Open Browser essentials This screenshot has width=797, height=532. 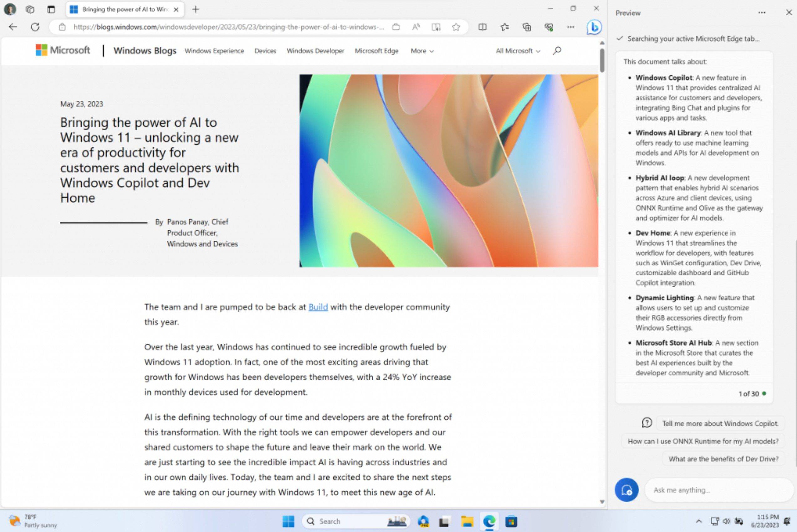coord(549,27)
